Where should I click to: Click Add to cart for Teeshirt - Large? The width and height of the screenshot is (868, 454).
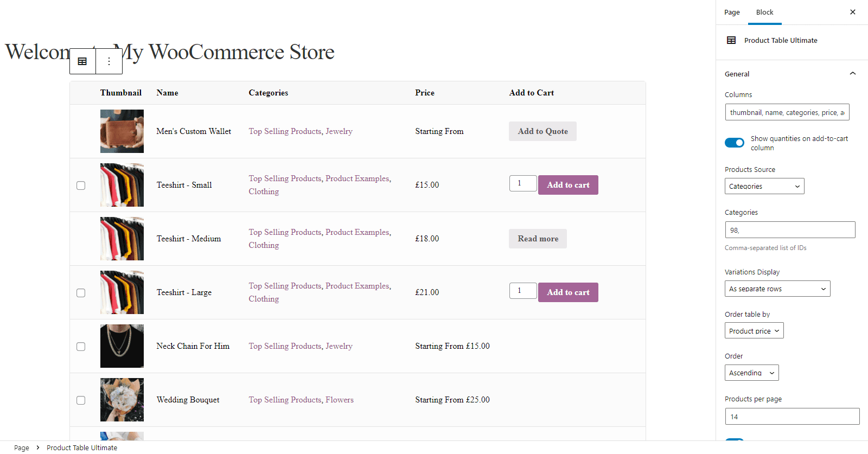[x=568, y=292]
